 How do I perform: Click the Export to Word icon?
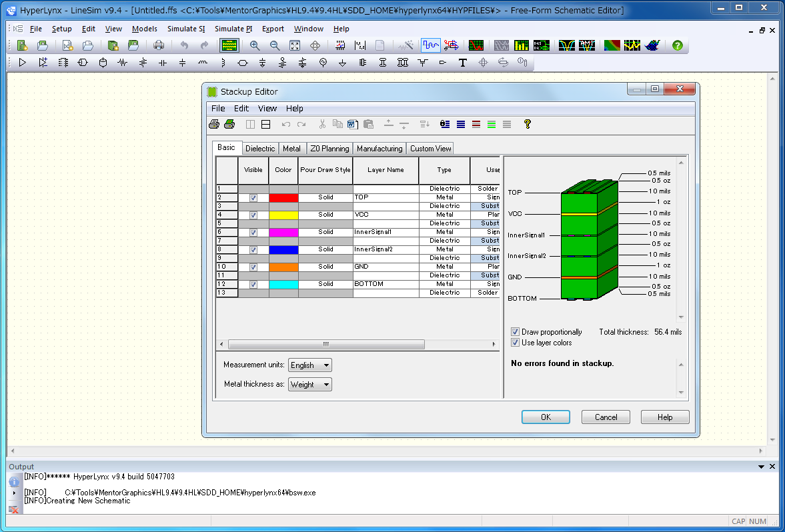pos(353,124)
